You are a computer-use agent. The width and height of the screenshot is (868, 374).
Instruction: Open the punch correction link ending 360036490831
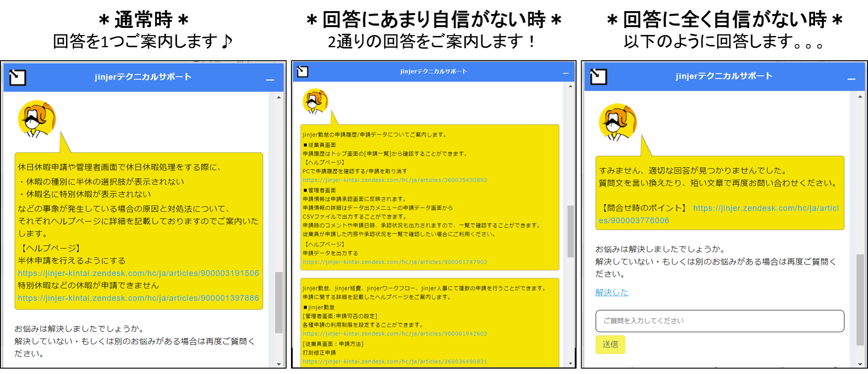(395, 361)
